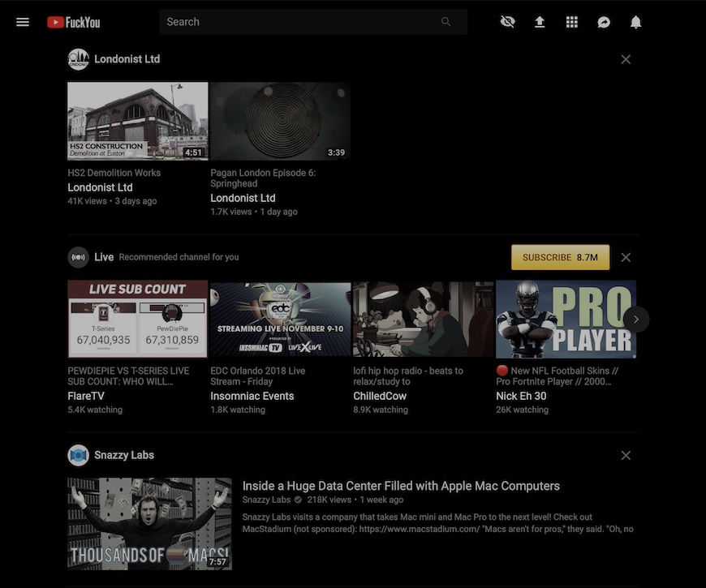Show next Live videos with arrow
Image resolution: width=706 pixels, height=588 pixels.
636,320
